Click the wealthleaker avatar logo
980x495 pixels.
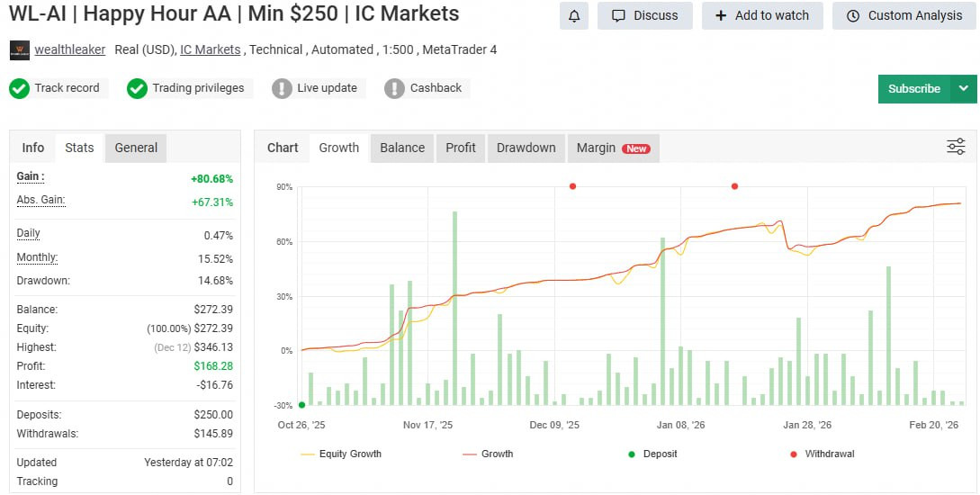tap(19, 49)
